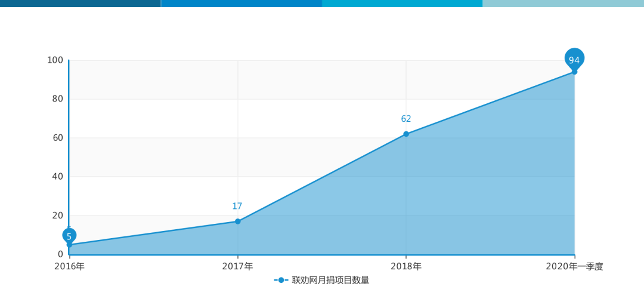Click the x-axis label 2020年一季度
The height and width of the screenshot is (308, 644).
pyautogui.click(x=574, y=266)
